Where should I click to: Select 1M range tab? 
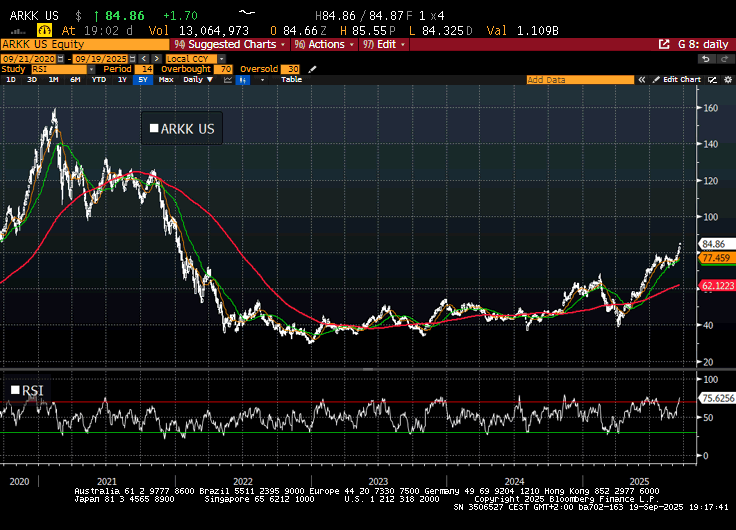[x=54, y=80]
